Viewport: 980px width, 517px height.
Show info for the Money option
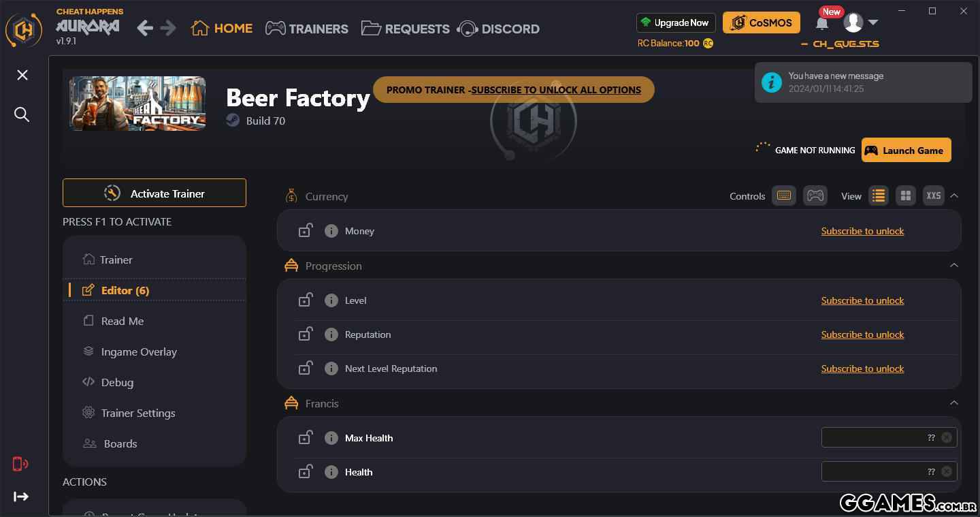point(331,231)
